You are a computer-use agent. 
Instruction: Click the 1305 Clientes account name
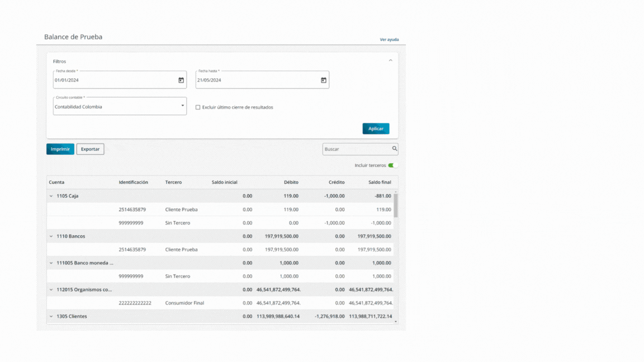click(x=72, y=316)
